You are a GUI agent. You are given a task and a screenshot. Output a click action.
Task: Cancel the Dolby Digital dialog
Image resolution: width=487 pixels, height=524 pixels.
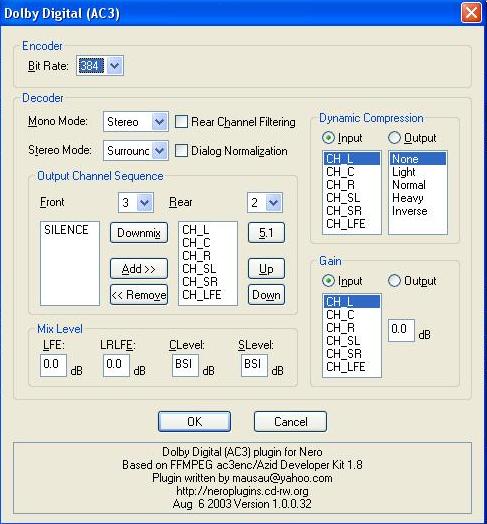point(290,422)
